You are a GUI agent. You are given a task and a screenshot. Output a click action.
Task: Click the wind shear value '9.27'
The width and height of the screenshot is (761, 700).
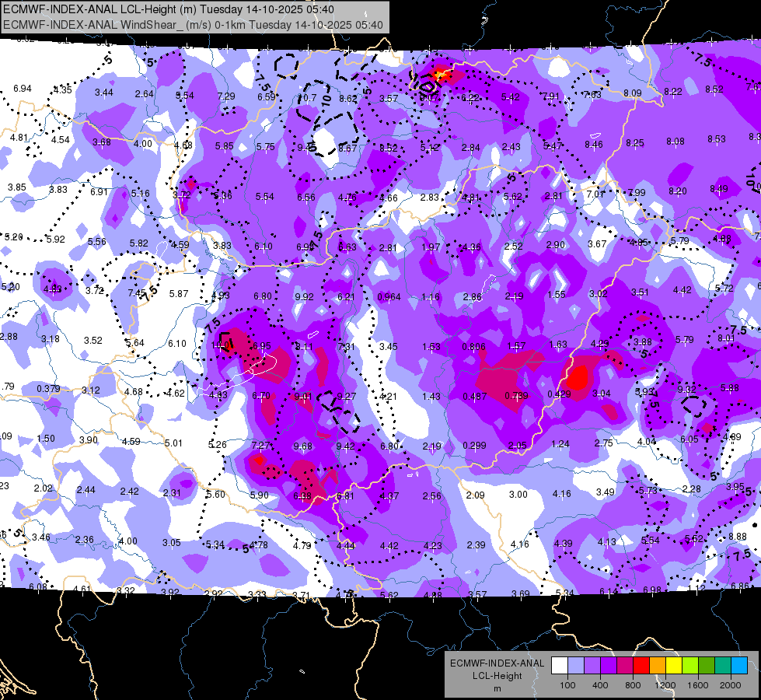(x=347, y=397)
